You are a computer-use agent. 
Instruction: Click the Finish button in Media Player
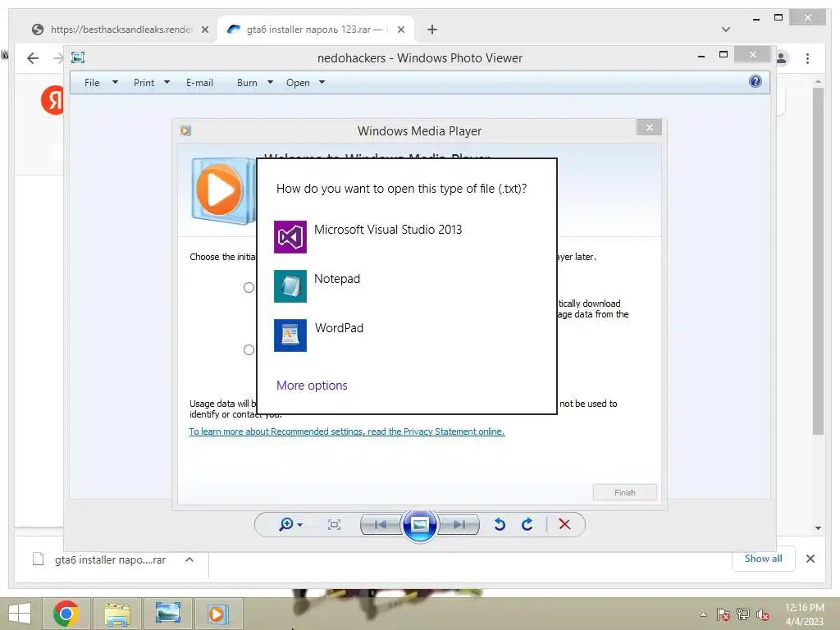pos(624,492)
